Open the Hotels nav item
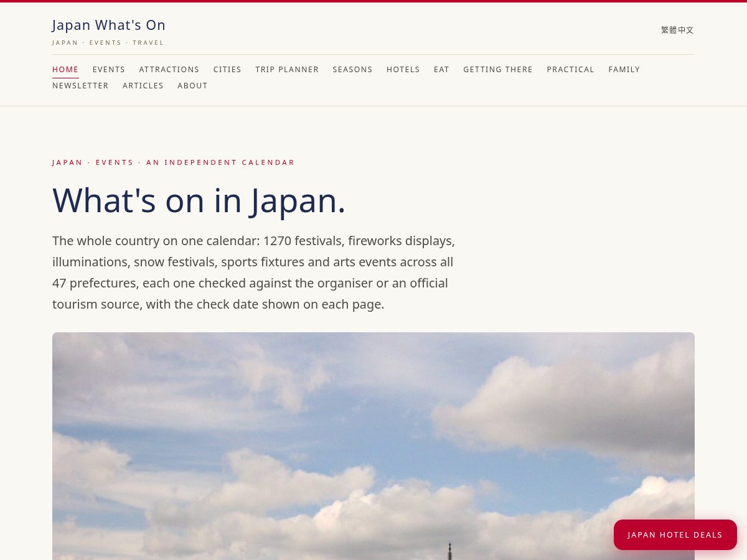747x560 pixels. tap(403, 70)
